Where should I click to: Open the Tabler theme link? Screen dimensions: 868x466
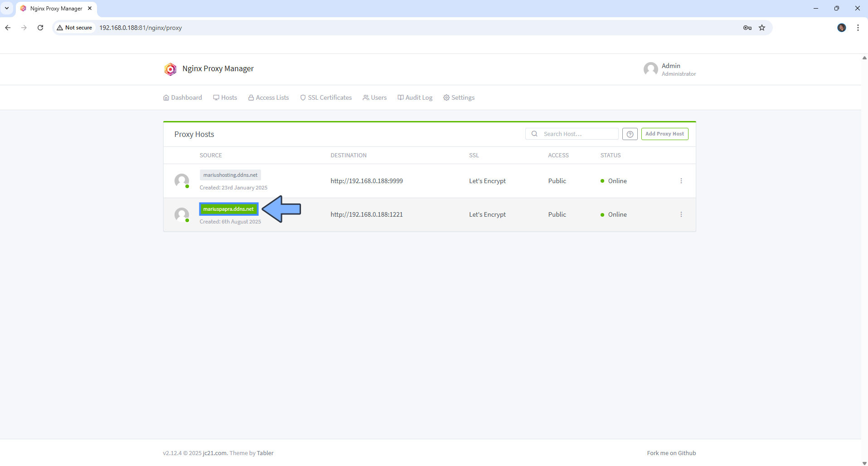[x=265, y=453]
